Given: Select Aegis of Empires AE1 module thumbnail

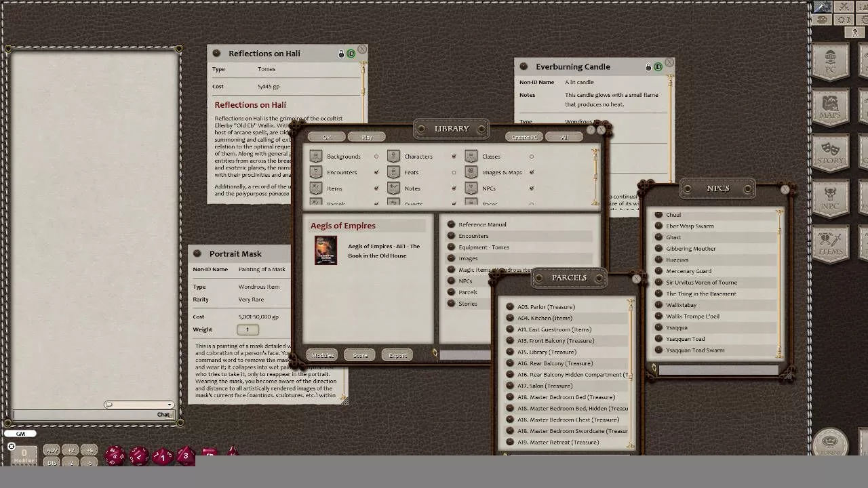Looking at the screenshot, I should coord(325,250).
